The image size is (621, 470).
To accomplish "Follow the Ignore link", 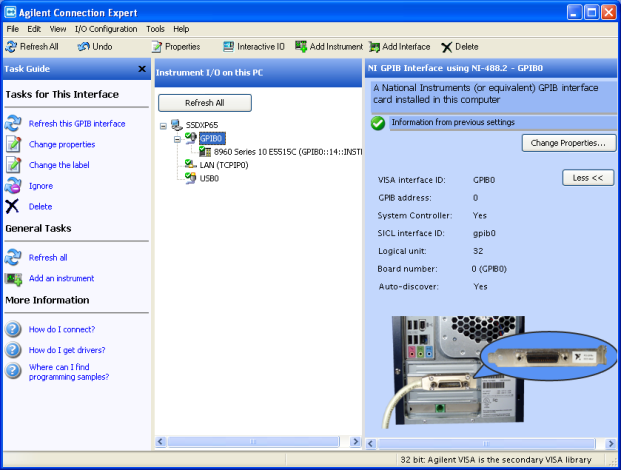I will click(x=40, y=186).
